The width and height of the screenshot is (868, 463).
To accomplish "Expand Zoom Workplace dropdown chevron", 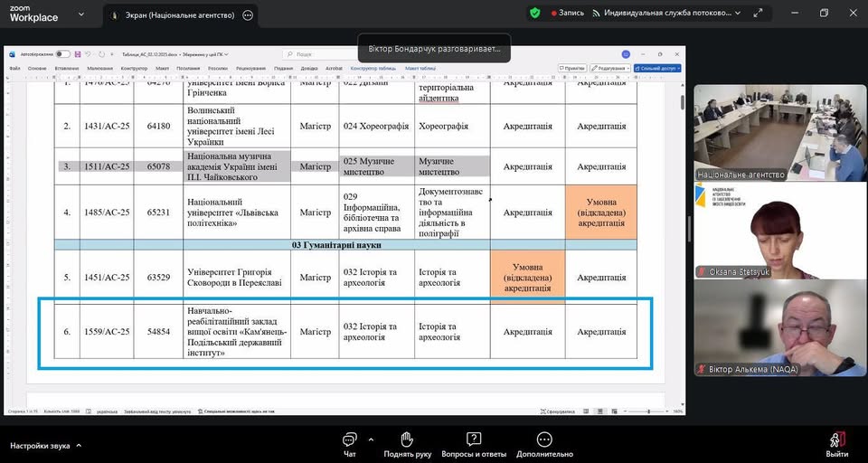I will pyautogui.click(x=81, y=15).
